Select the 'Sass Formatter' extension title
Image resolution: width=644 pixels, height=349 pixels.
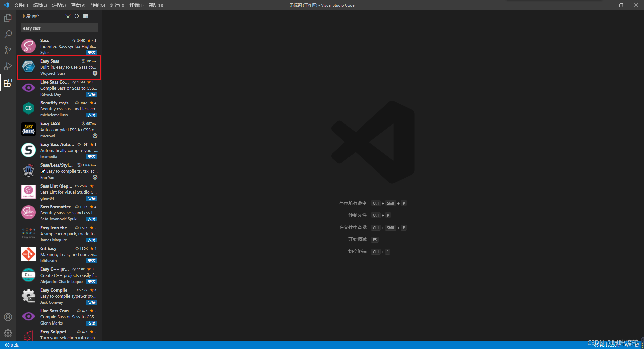click(x=55, y=207)
